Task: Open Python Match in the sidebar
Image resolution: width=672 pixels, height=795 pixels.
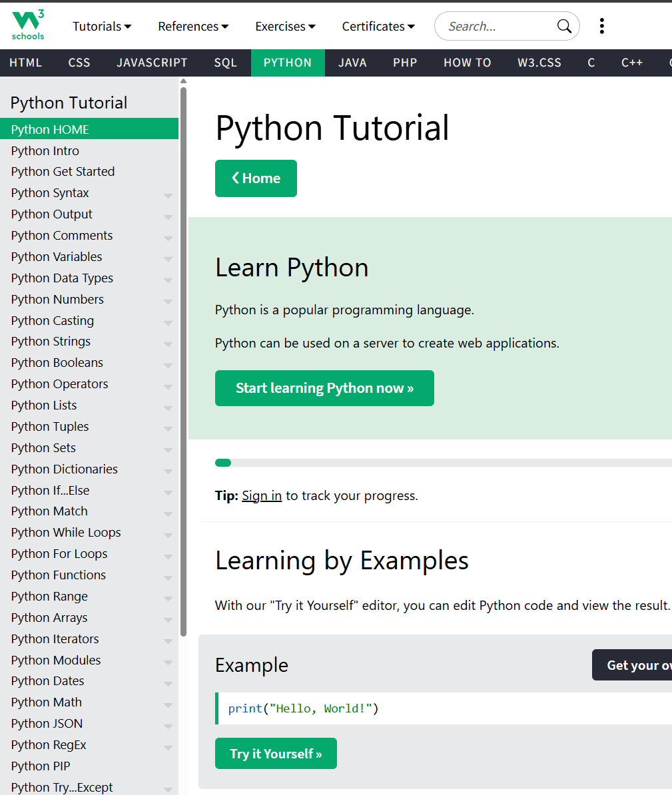Action: tap(89, 511)
